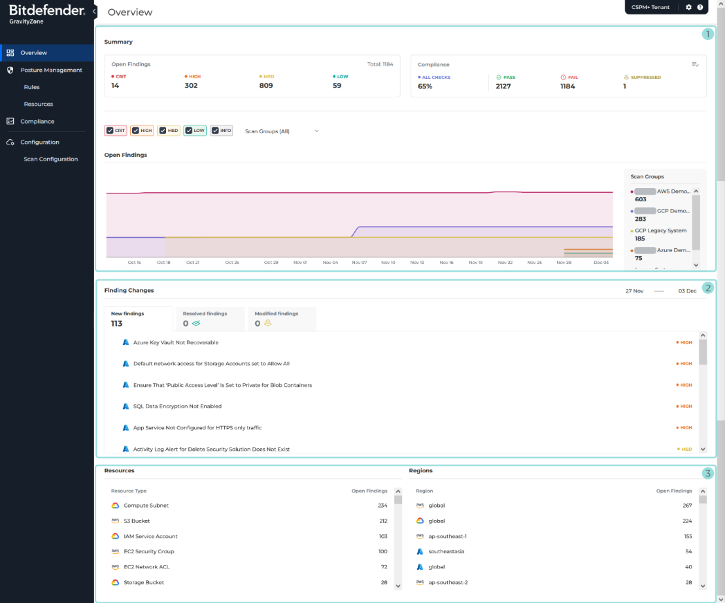726x604 pixels.
Task: Click the Compliance filter icon
Action: click(695, 64)
